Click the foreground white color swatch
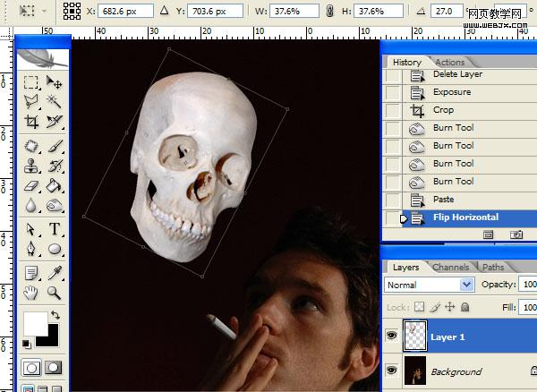 [35, 323]
